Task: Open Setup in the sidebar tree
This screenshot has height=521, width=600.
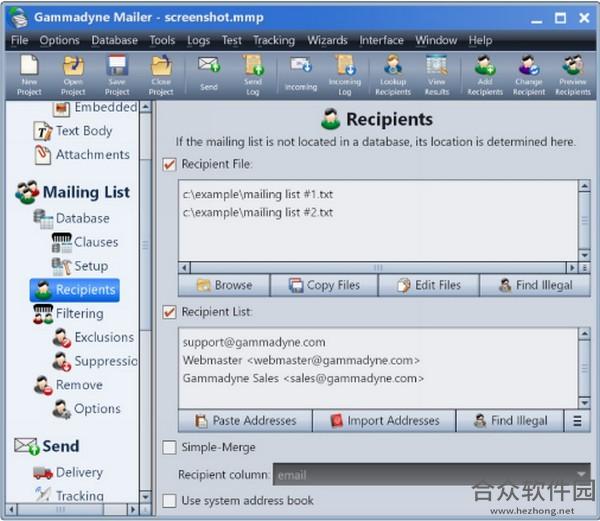Action: (80, 266)
